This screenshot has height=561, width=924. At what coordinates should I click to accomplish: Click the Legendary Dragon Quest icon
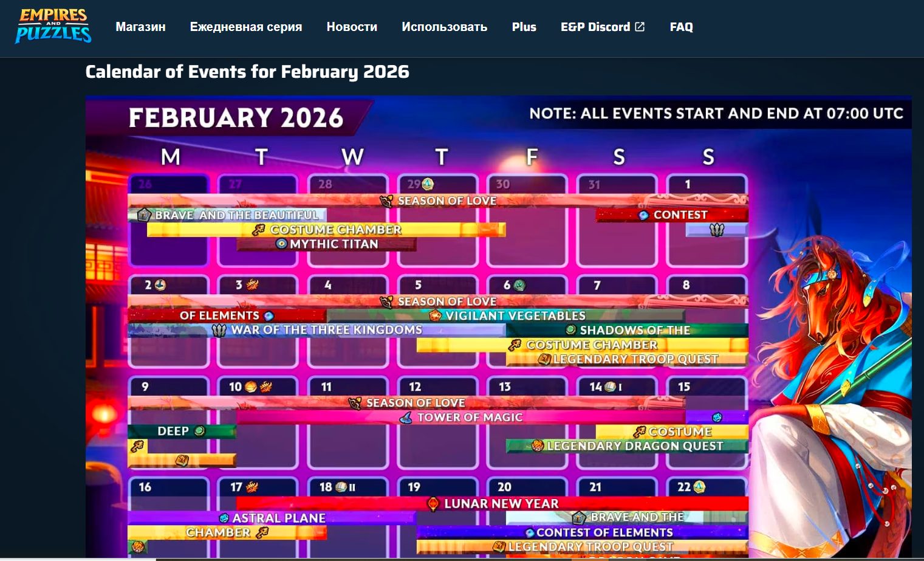tap(537, 446)
